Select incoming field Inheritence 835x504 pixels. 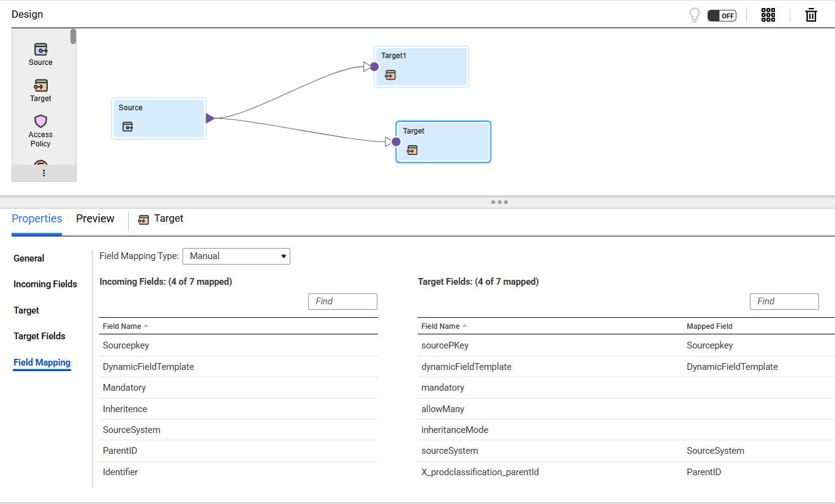click(x=125, y=409)
